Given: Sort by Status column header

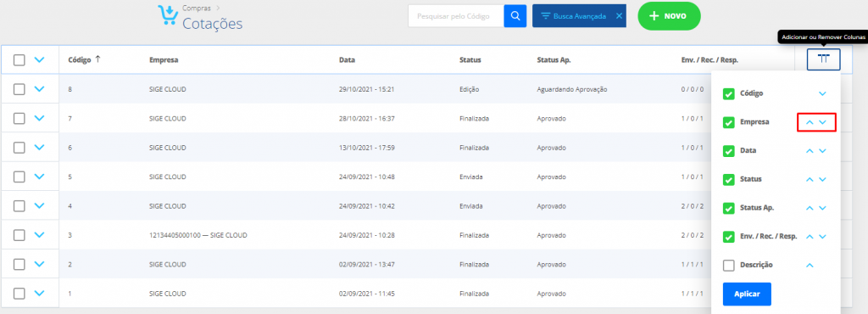Looking at the screenshot, I should 470,59.
